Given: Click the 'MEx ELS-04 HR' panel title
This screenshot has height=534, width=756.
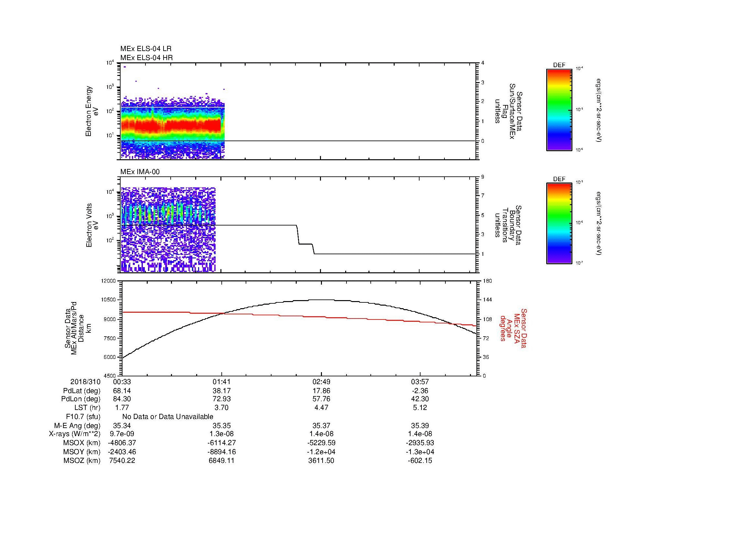Looking at the screenshot, I should [x=146, y=58].
